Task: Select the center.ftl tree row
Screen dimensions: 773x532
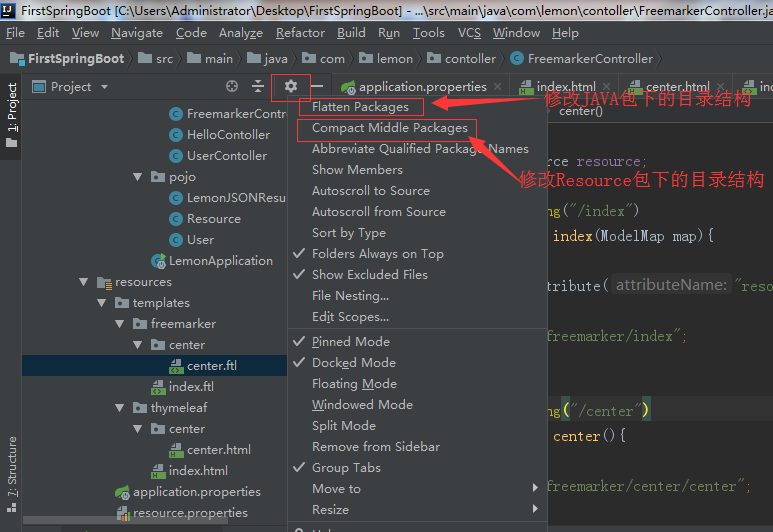Action: pos(154,366)
